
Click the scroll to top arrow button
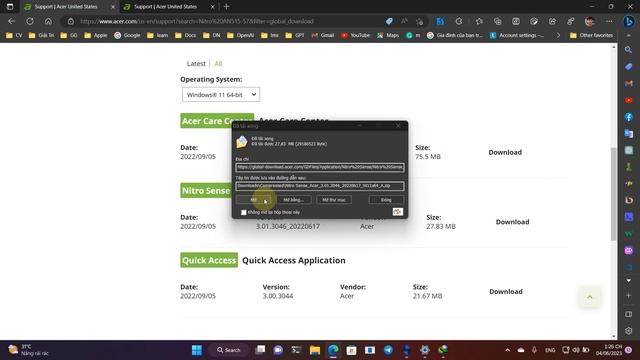click(x=589, y=298)
